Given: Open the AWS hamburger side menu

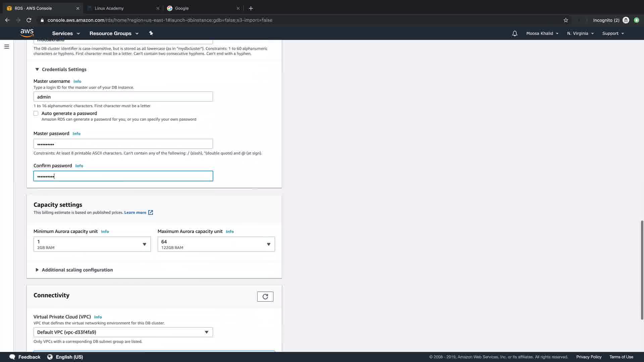Looking at the screenshot, I should [6, 47].
